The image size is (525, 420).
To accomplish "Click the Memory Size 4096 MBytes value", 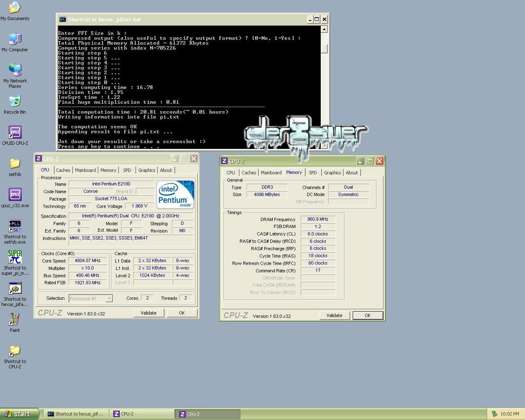I will [267, 194].
